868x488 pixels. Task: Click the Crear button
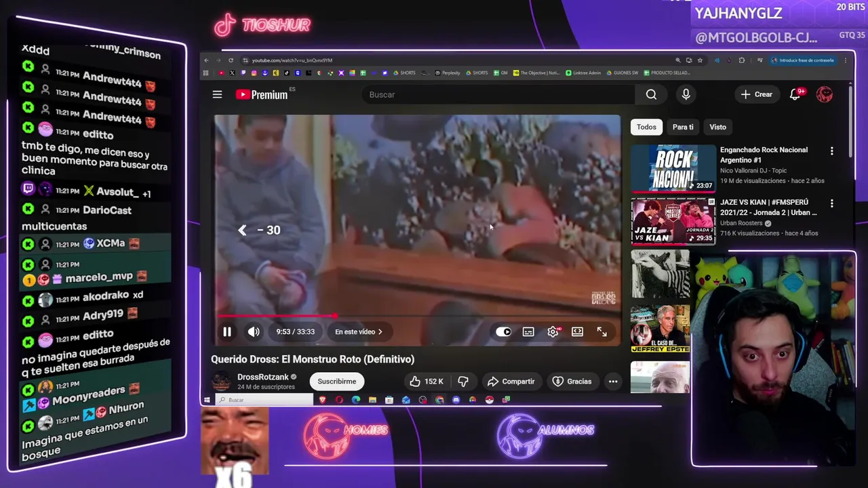[757, 94]
